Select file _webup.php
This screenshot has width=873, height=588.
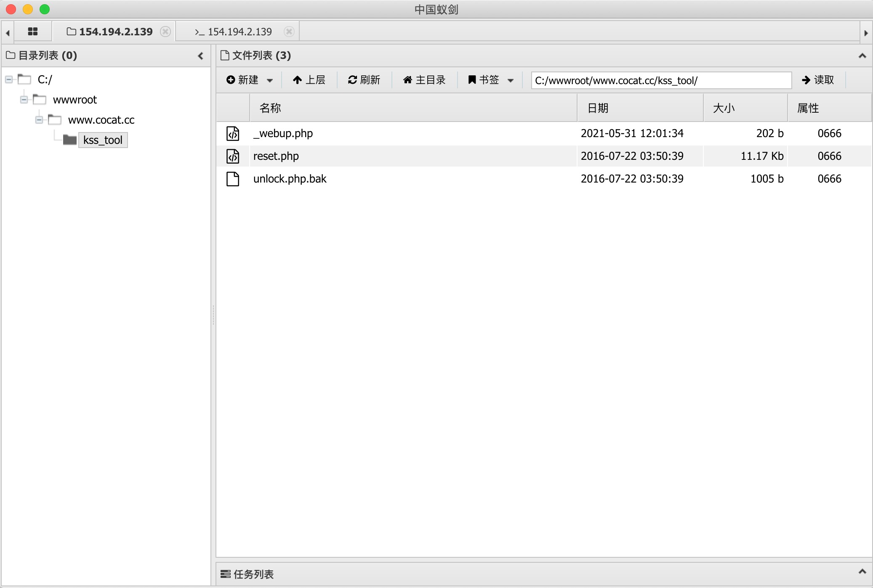(283, 133)
